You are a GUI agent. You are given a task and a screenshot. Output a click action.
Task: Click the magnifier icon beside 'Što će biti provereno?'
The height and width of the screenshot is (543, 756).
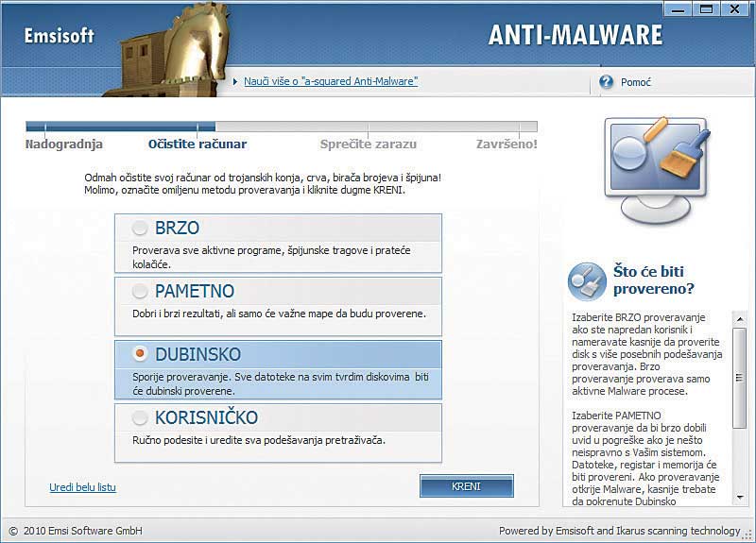(587, 281)
